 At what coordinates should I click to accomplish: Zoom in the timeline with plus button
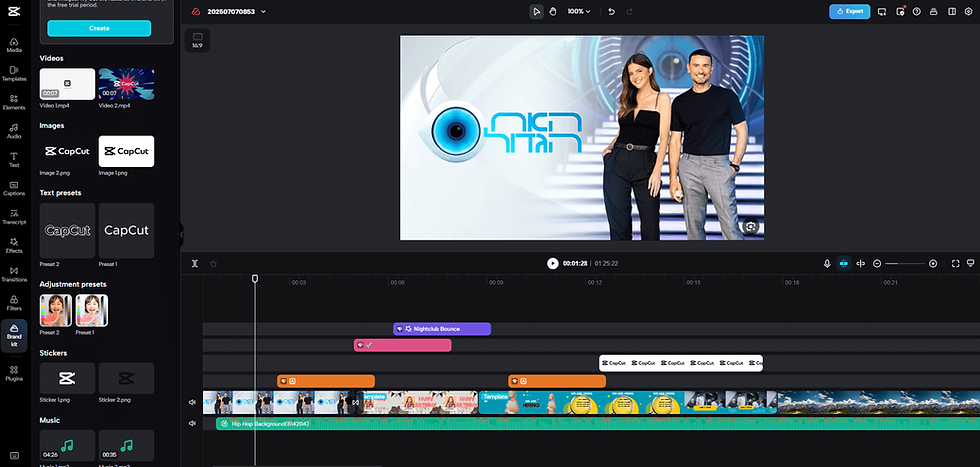click(933, 264)
